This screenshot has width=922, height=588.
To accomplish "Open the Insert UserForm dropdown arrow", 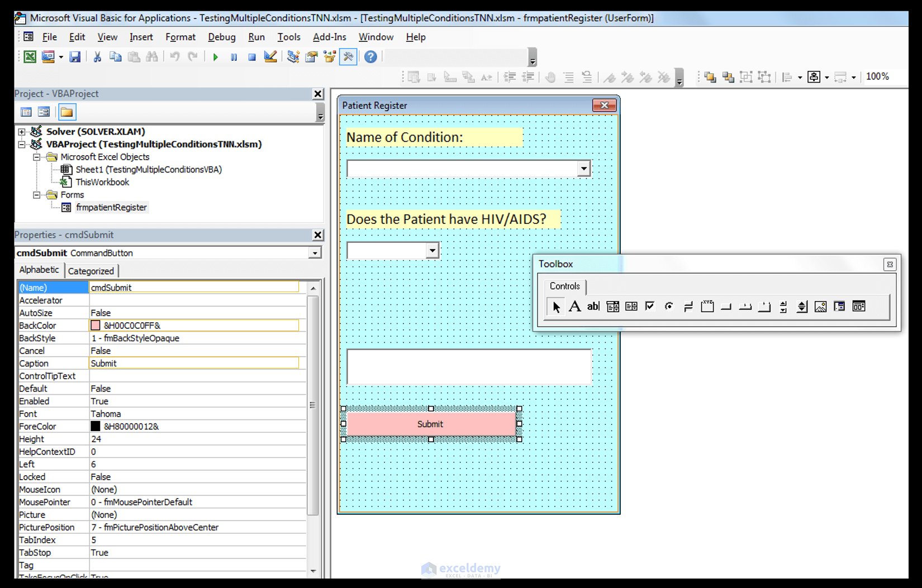I will (61, 57).
